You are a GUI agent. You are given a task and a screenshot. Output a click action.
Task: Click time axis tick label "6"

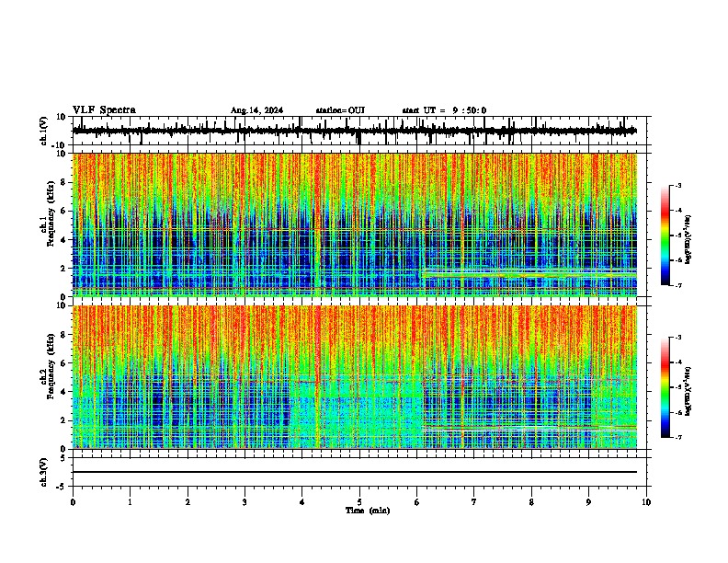417,502
